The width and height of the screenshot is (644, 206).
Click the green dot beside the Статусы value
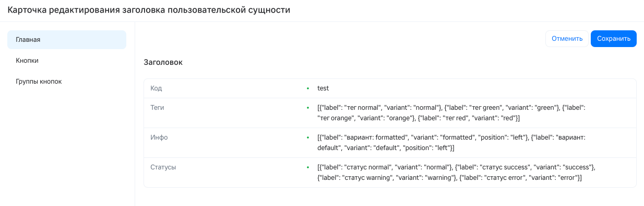[308, 167]
